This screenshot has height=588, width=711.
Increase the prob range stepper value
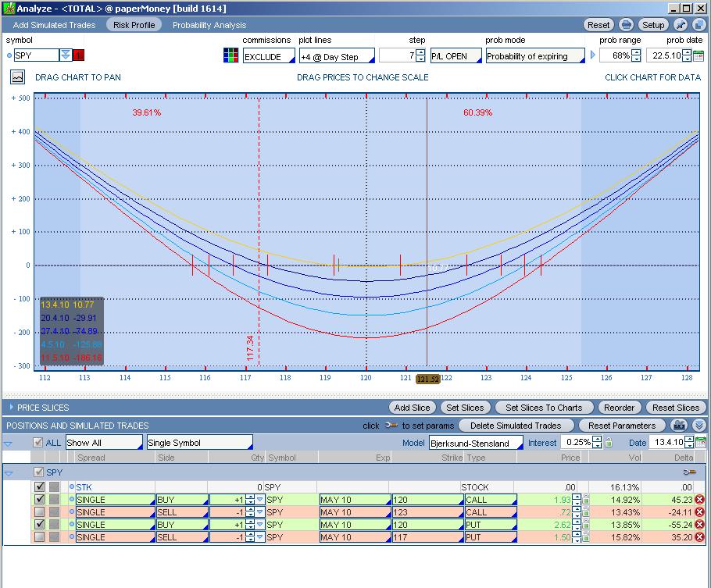(637, 53)
